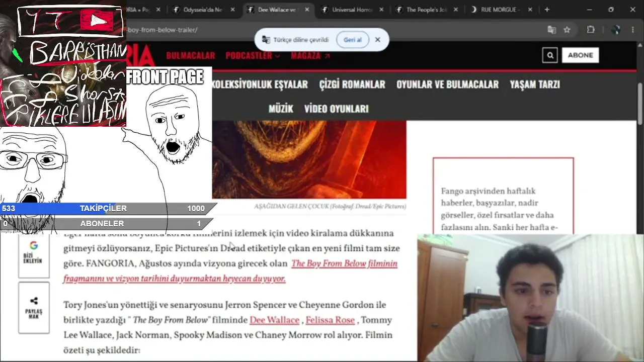Open 'The Boy From Below' trailer link

(230, 270)
